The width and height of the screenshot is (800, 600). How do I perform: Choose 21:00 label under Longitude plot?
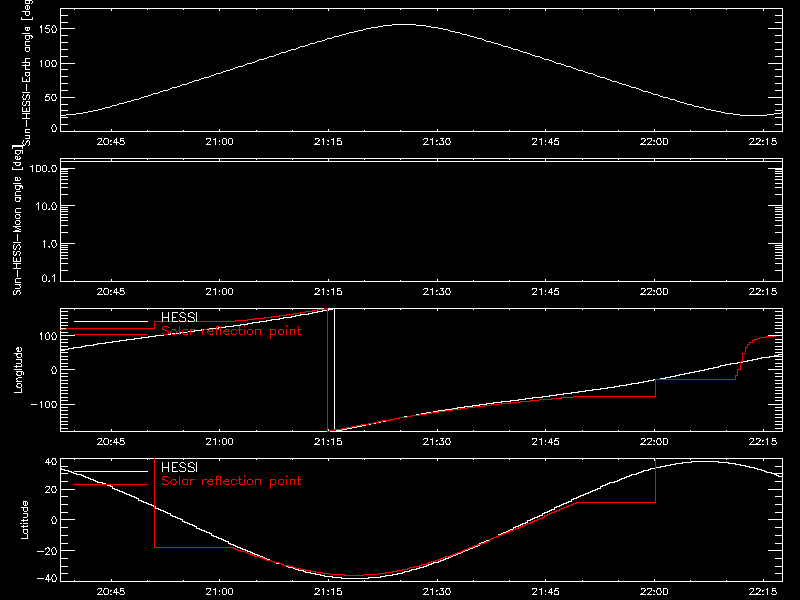point(219,442)
